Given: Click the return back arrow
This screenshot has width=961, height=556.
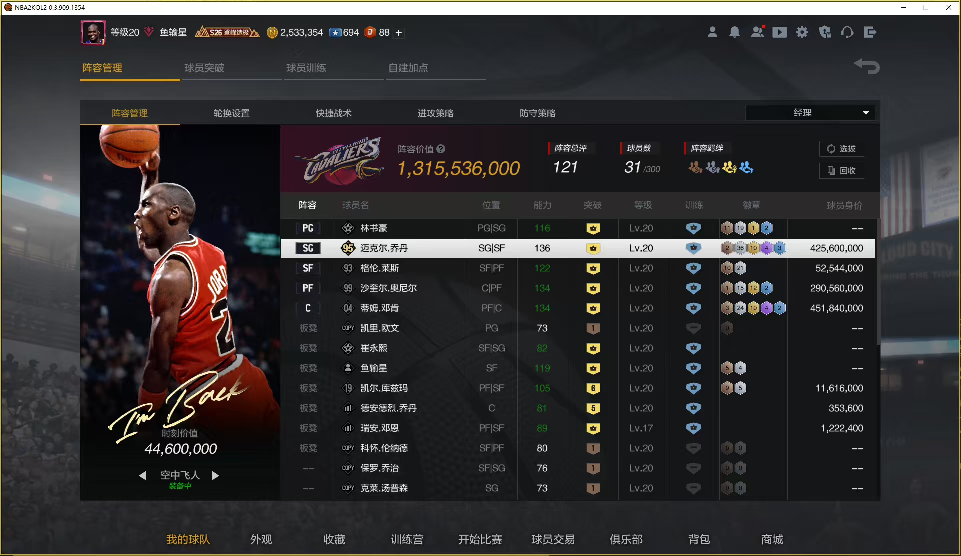Looking at the screenshot, I should [x=867, y=66].
